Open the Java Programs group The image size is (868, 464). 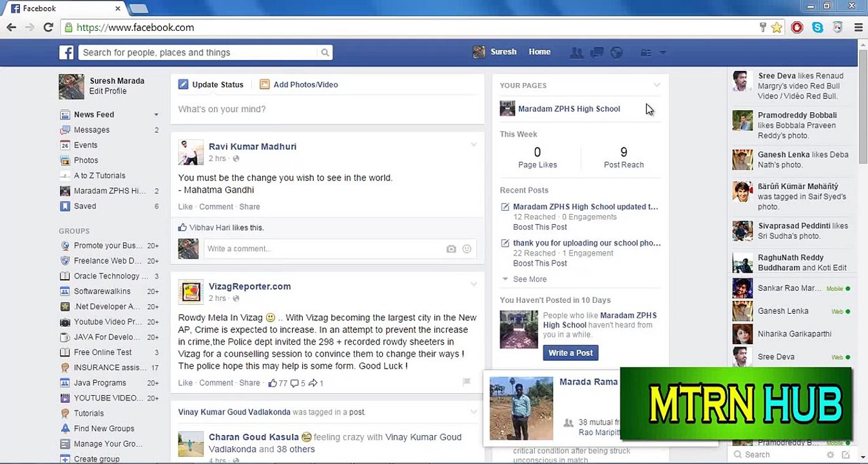coord(100,383)
